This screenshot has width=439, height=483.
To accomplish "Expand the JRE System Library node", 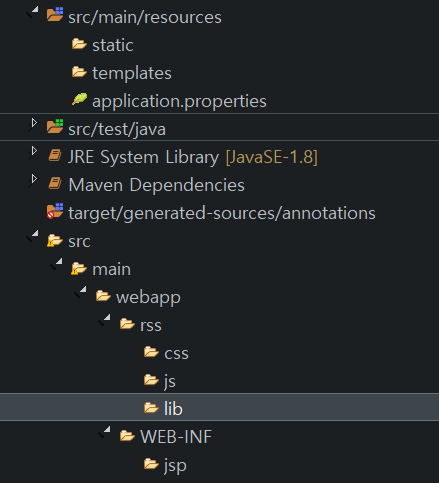I will pyautogui.click(x=34, y=151).
